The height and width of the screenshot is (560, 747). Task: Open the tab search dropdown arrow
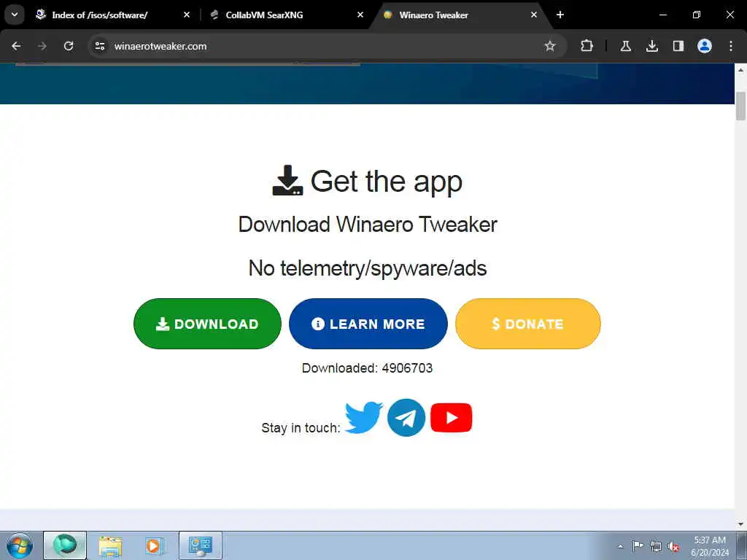15,15
